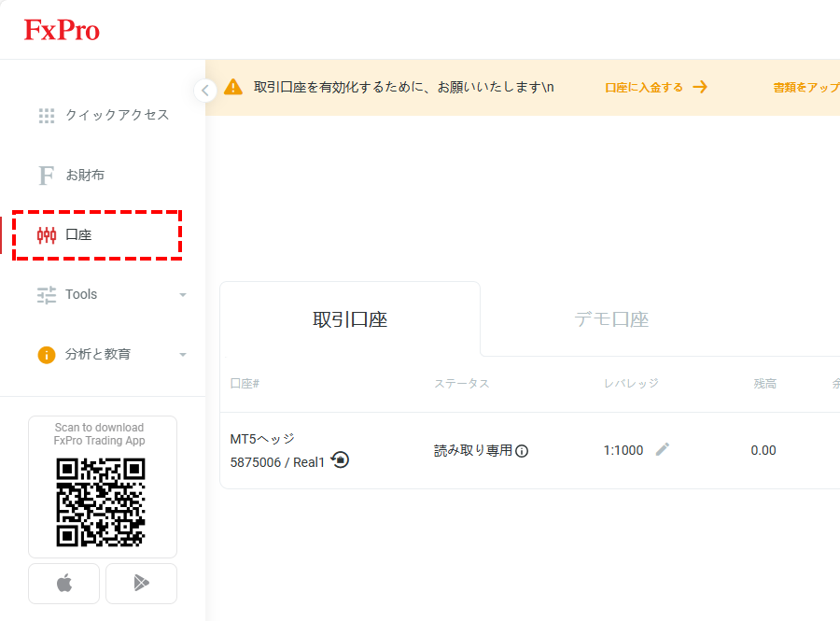Click the QR code image
Image resolution: width=840 pixels, height=621 pixels.
pos(101,502)
